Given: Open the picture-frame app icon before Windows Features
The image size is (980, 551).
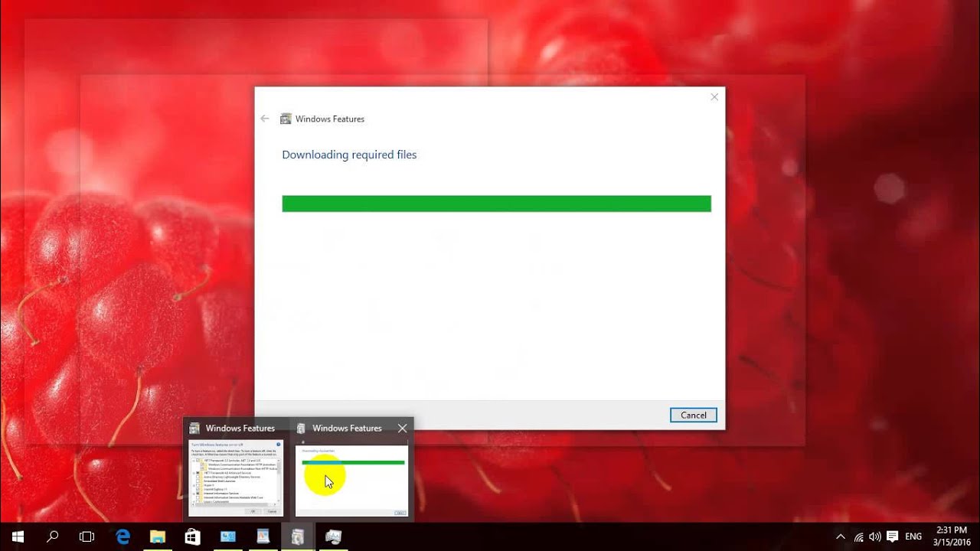Looking at the screenshot, I should tap(263, 537).
